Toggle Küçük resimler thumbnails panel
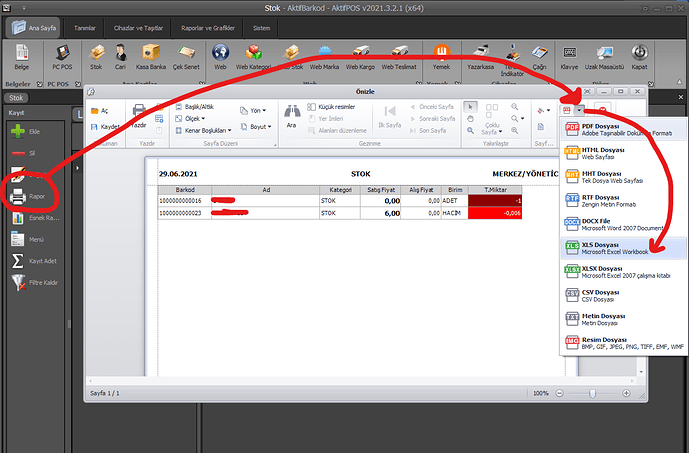This screenshot has width=689, height=453. pos(332,107)
